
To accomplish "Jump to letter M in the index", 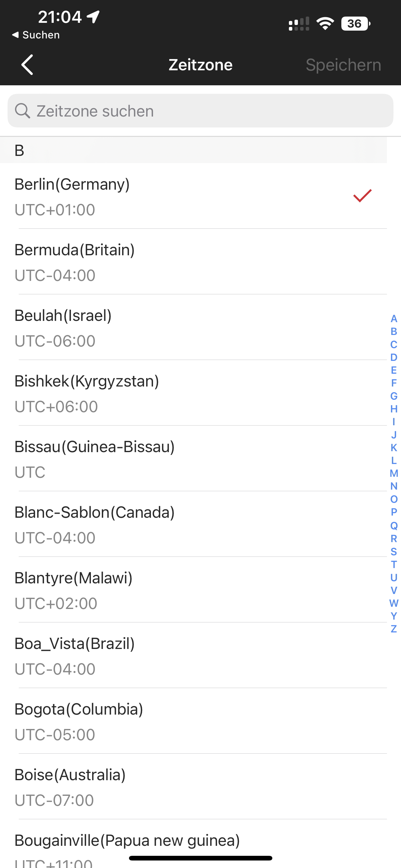I will pos(394,473).
